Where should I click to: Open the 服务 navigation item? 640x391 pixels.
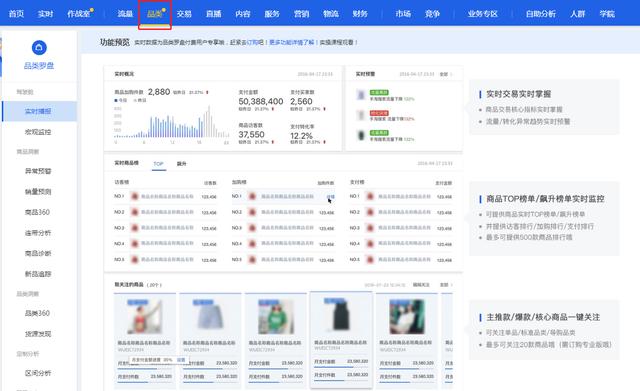(x=272, y=14)
